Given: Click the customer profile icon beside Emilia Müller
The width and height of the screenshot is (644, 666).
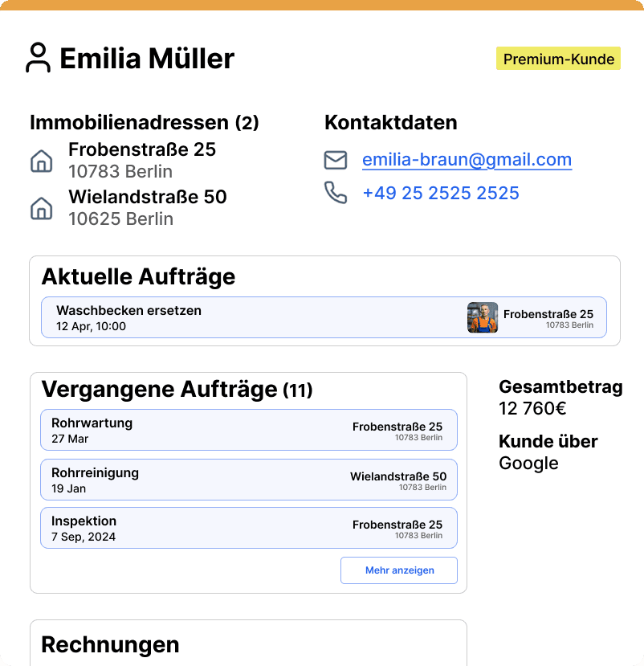Looking at the screenshot, I should pyautogui.click(x=38, y=58).
